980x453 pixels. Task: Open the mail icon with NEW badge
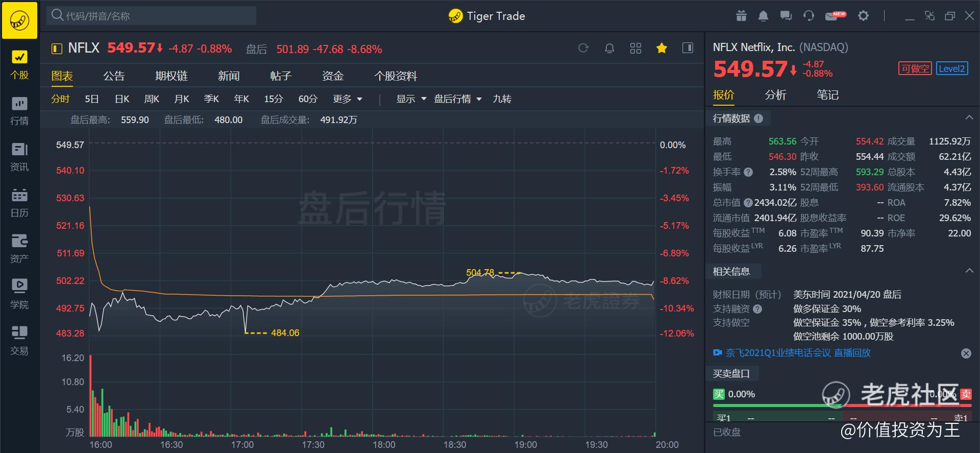tap(835, 16)
